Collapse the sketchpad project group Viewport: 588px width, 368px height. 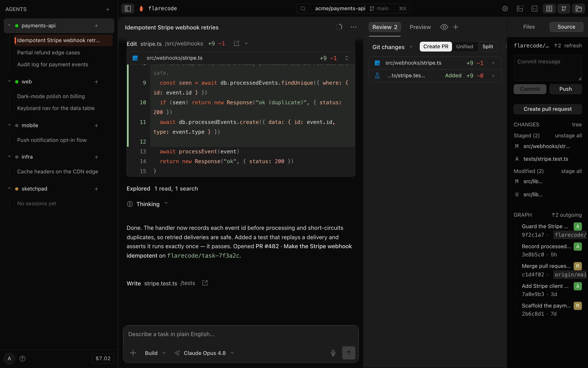pos(9,188)
